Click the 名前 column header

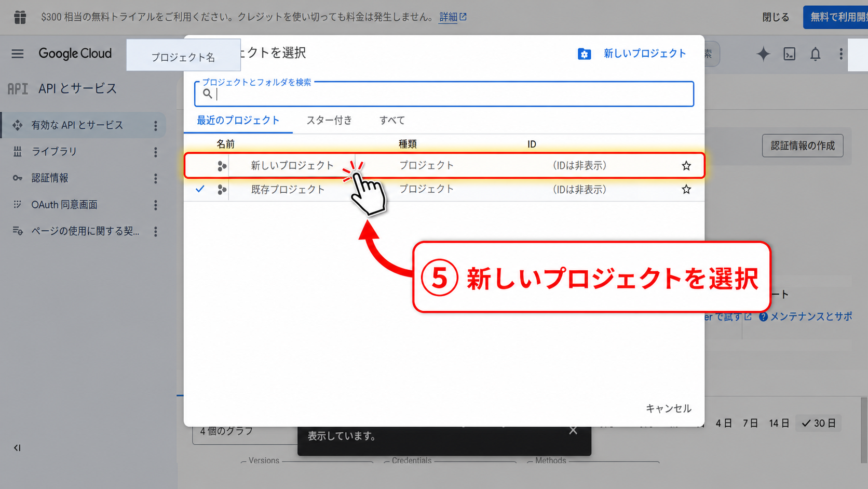click(x=225, y=144)
